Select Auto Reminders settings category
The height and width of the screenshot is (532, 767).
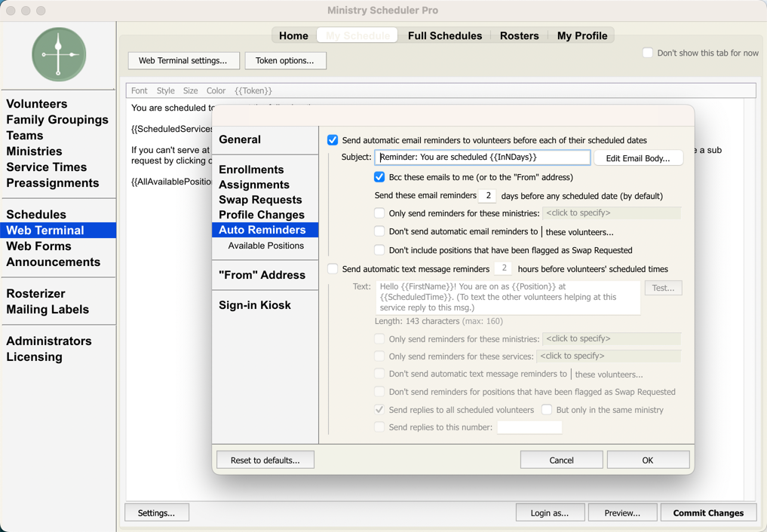click(x=265, y=230)
